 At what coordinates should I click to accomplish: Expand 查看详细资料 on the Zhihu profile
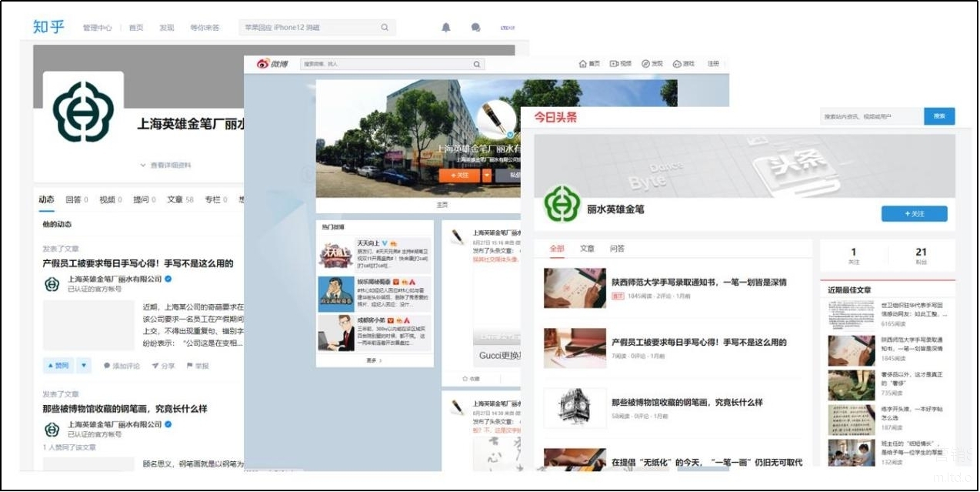(x=165, y=166)
